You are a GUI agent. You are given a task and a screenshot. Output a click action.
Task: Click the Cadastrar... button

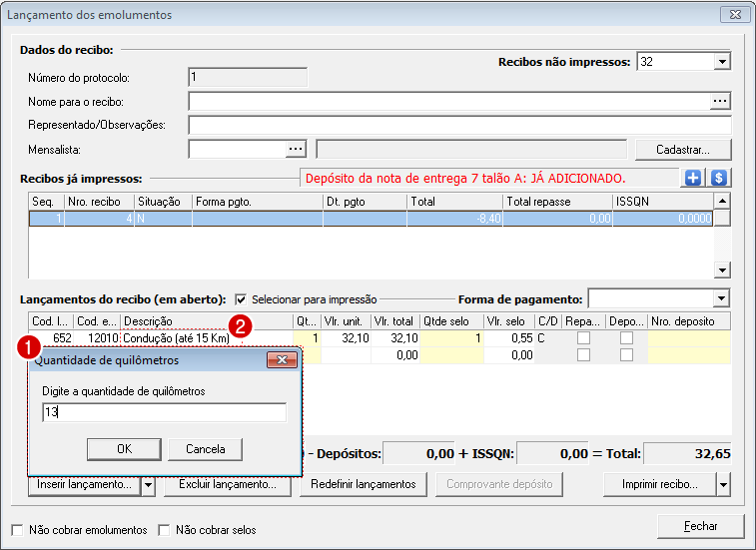683,150
